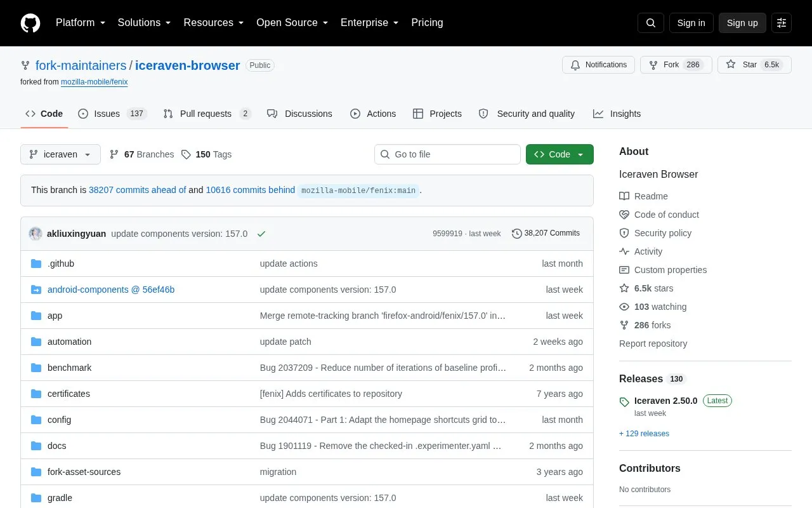
Task: Click the folder icon for benchmark
Action: pos(36,368)
